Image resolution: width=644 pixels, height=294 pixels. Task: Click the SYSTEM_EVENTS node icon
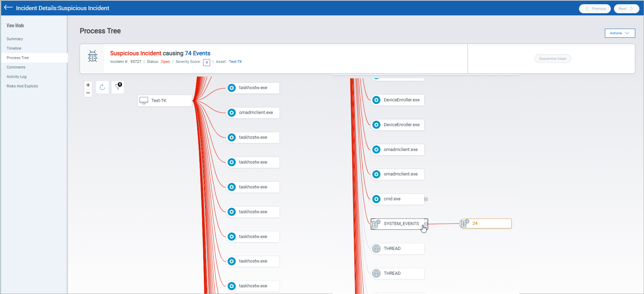pyautogui.click(x=376, y=224)
